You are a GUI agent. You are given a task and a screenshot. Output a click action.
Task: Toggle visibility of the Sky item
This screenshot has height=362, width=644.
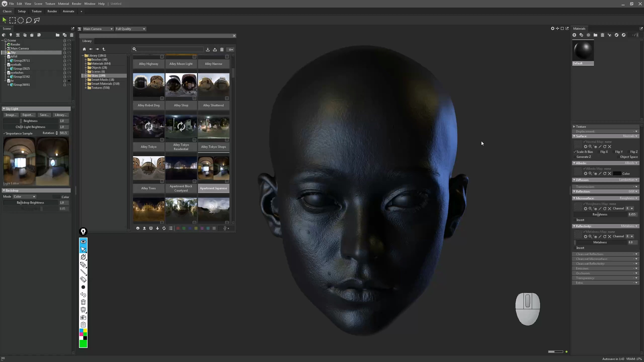click(x=69, y=53)
